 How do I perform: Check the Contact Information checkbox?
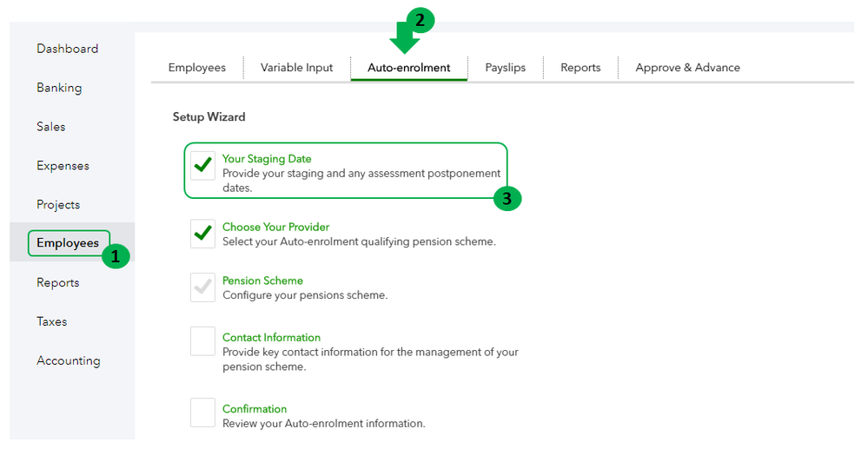(202, 341)
